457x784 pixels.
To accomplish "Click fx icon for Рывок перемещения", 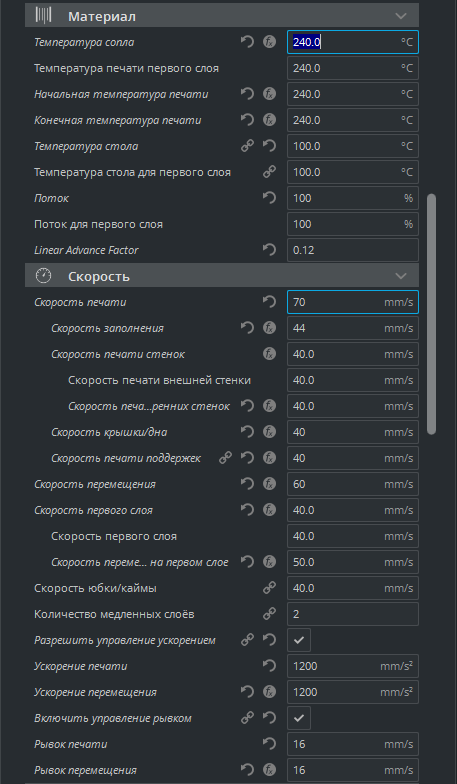I will (270, 770).
